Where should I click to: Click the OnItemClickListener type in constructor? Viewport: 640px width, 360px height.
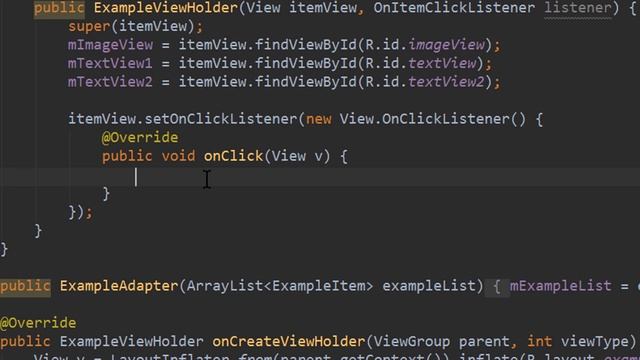pyautogui.click(x=454, y=8)
